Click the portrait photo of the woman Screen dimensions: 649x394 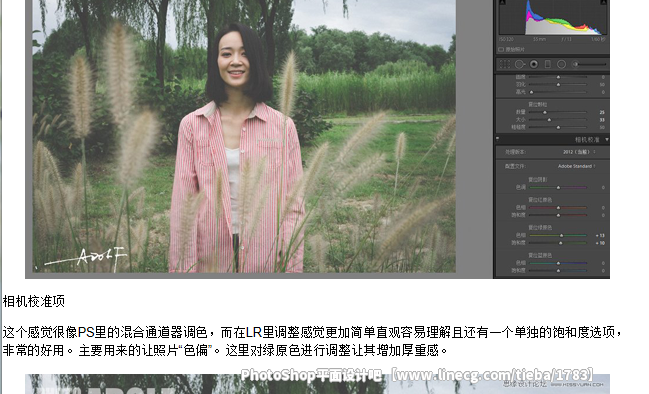244,136
